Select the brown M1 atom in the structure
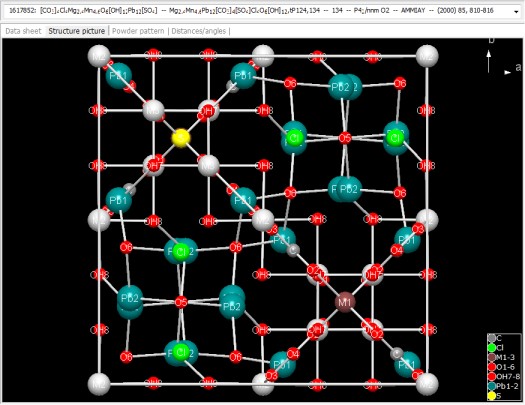 [345, 302]
